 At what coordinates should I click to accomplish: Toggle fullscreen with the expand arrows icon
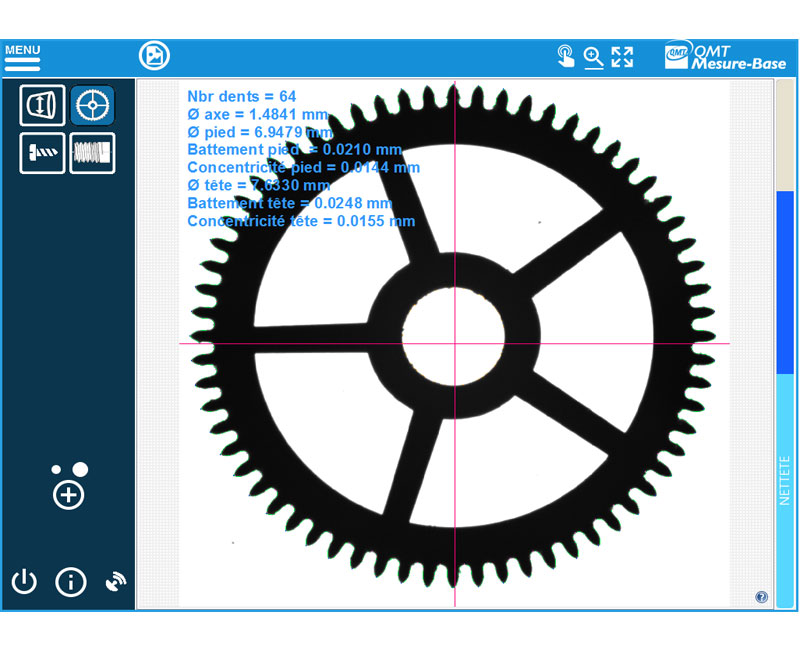[x=622, y=56]
